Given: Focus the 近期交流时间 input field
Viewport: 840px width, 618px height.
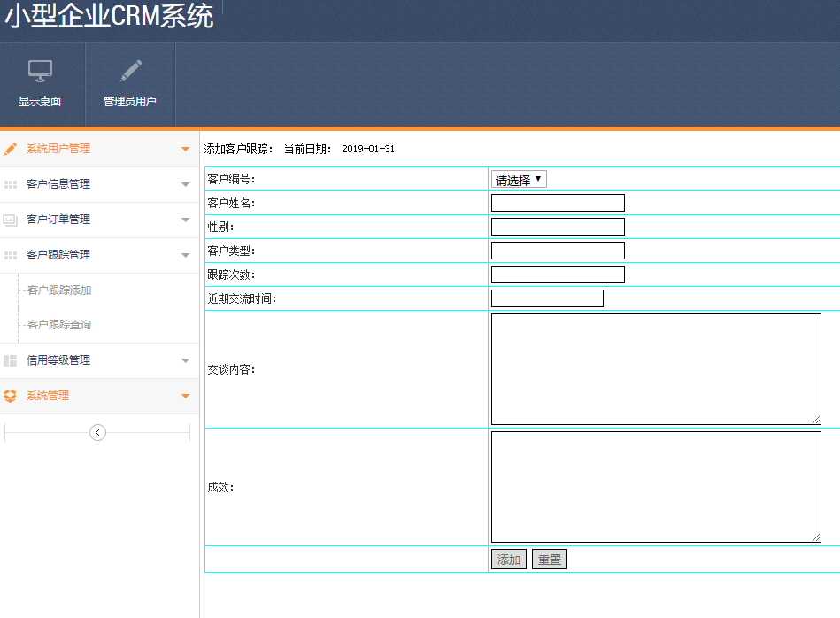Looking at the screenshot, I should point(547,298).
